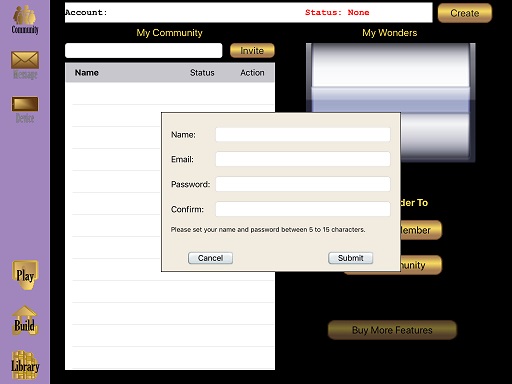
Task: Focus the Password input field
Action: point(303,184)
